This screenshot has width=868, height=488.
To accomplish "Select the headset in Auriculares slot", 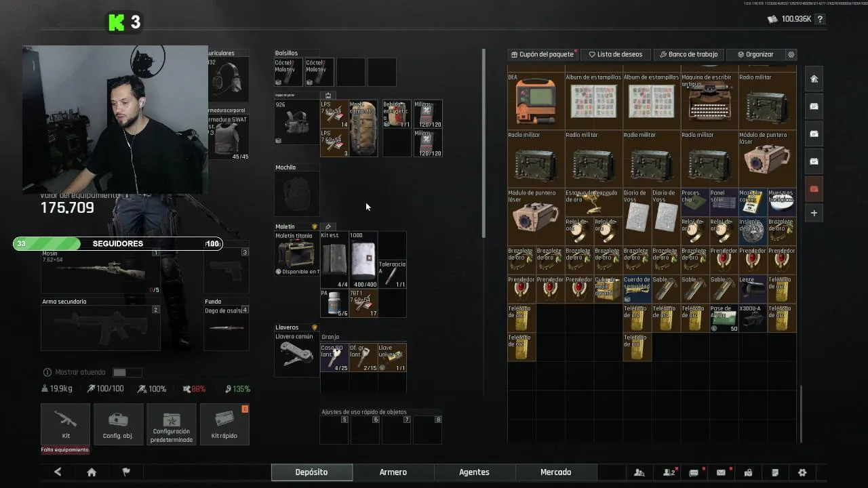I will click(228, 80).
